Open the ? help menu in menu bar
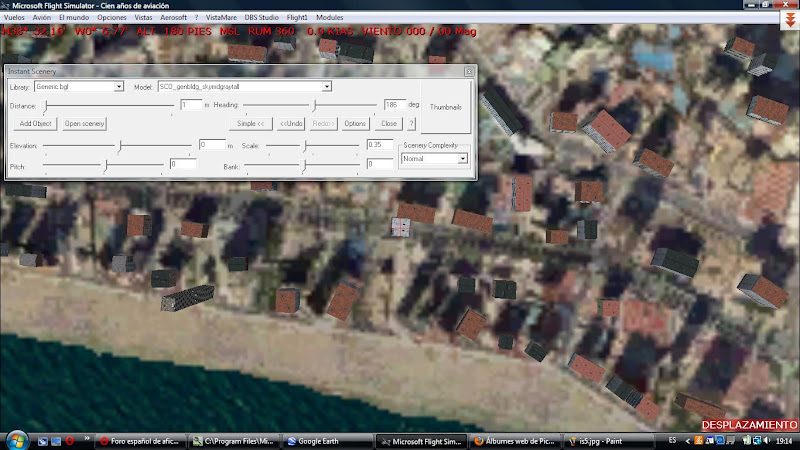The height and width of the screenshot is (450, 800). click(196, 17)
